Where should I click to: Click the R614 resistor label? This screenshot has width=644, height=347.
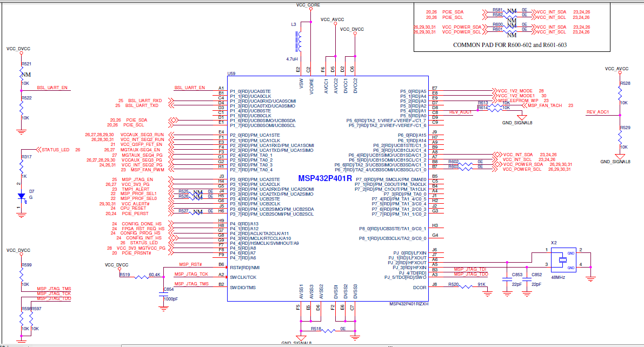coord(483,108)
